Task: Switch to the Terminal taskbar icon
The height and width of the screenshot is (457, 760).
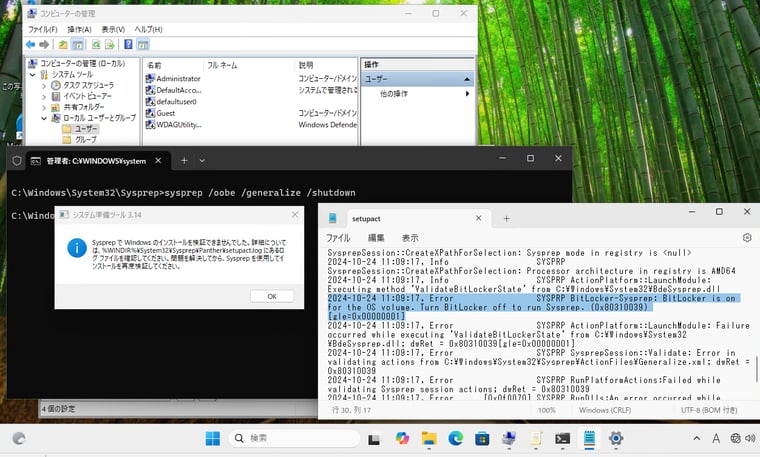Action: click(562, 439)
